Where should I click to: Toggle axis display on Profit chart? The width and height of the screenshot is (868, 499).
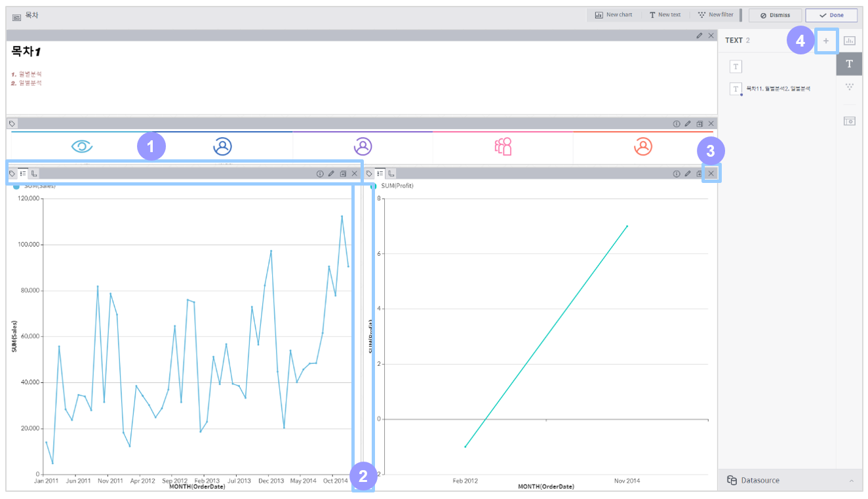click(391, 174)
